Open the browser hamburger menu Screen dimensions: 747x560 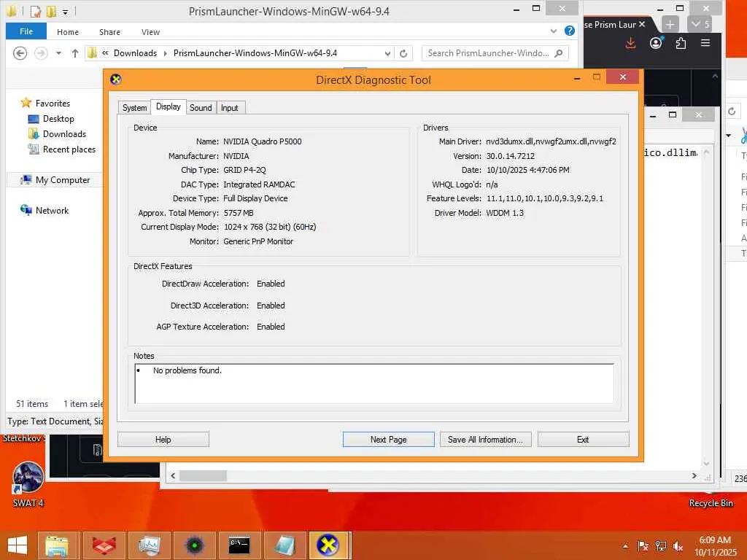[705, 43]
